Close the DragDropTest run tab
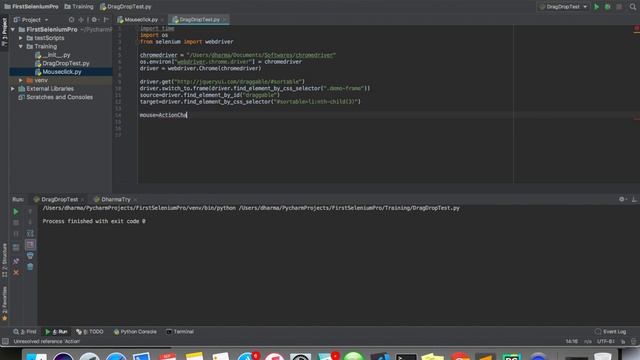 point(83,200)
